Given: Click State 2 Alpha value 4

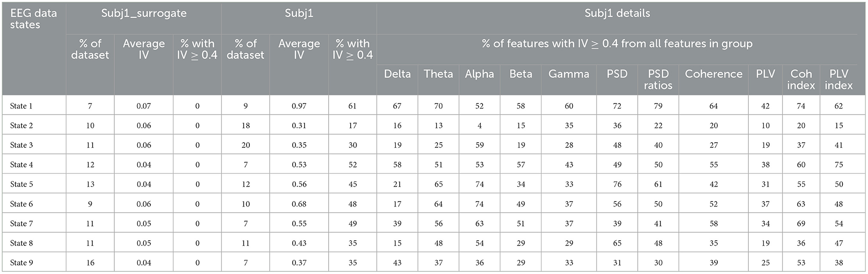Looking at the screenshot, I should coord(479,125).
